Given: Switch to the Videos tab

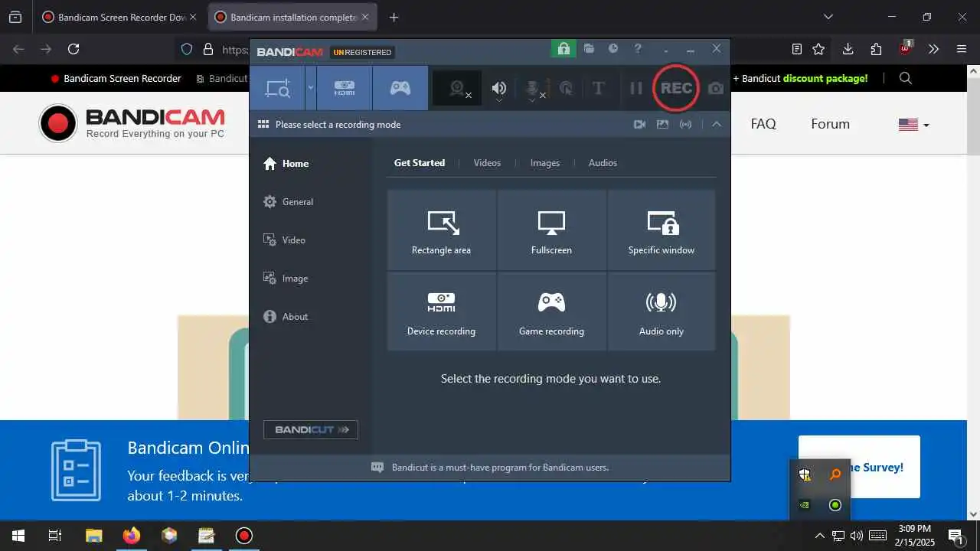Looking at the screenshot, I should click(487, 162).
